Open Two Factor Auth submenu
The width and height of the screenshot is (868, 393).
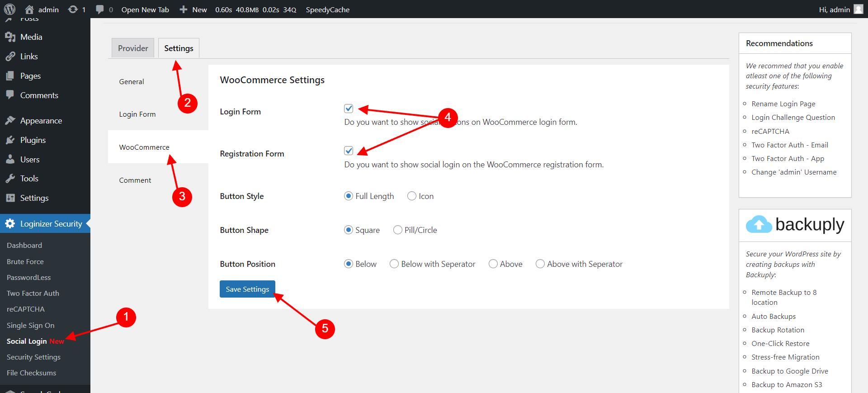click(x=33, y=293)
